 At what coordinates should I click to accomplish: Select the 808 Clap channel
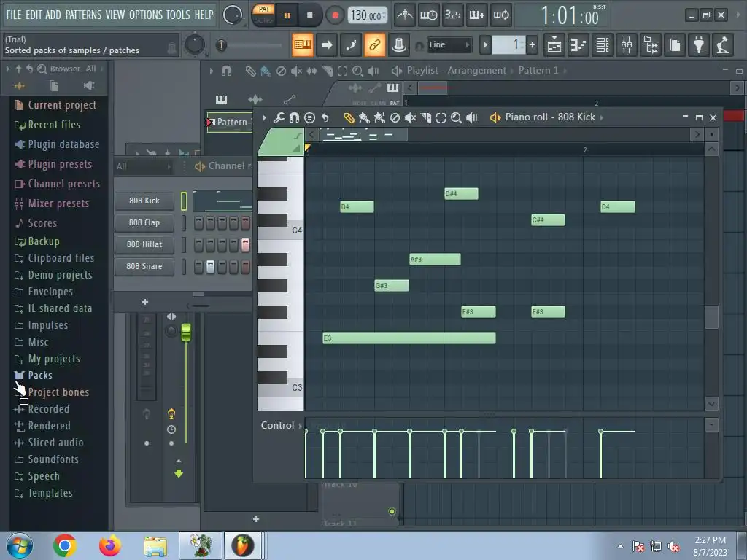click(x=144, y=222)
